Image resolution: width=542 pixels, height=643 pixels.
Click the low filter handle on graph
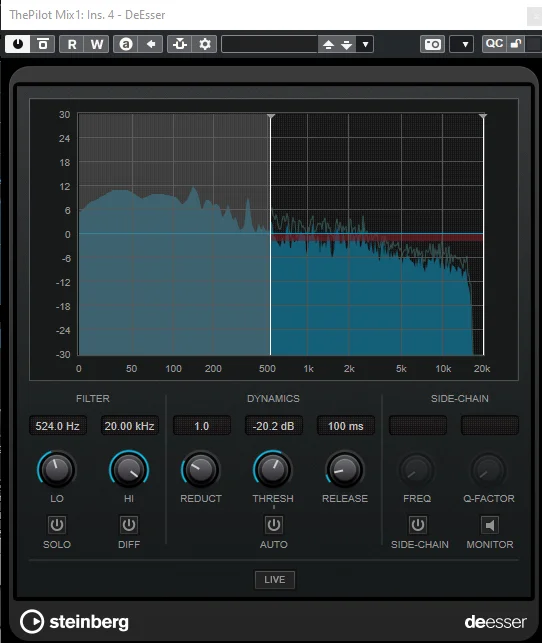[271, 117]
